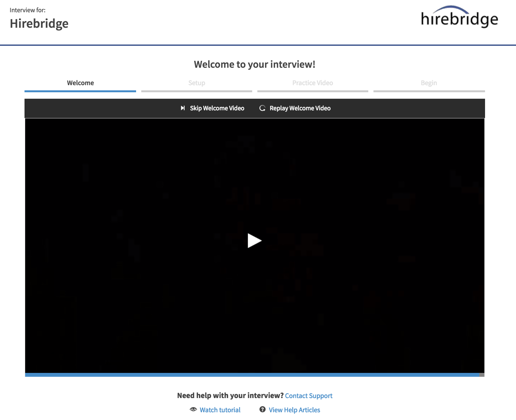The width and height of the screenshot is (516, 420).
Task: Open View Help Articles
Action: pos(294,410)
